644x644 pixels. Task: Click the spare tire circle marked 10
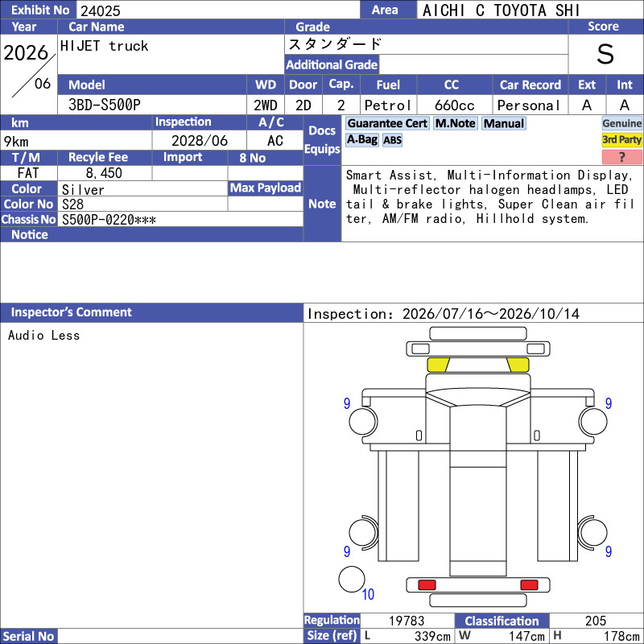352,580
